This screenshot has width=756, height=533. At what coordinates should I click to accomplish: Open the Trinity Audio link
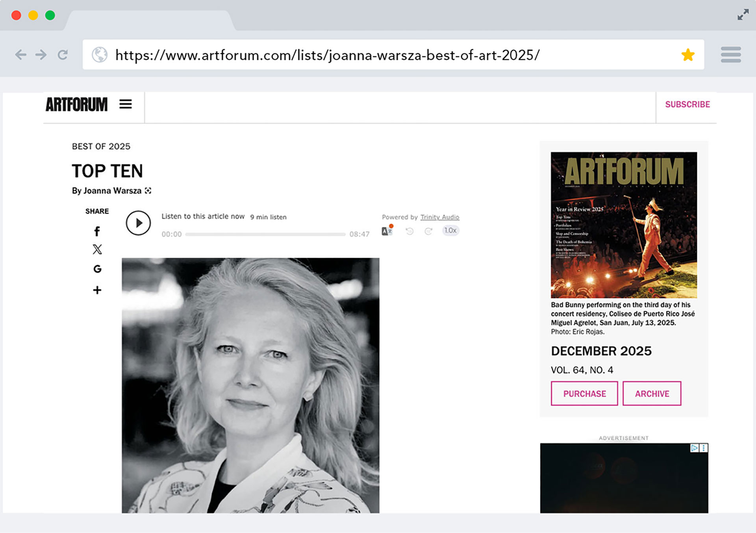439,217
